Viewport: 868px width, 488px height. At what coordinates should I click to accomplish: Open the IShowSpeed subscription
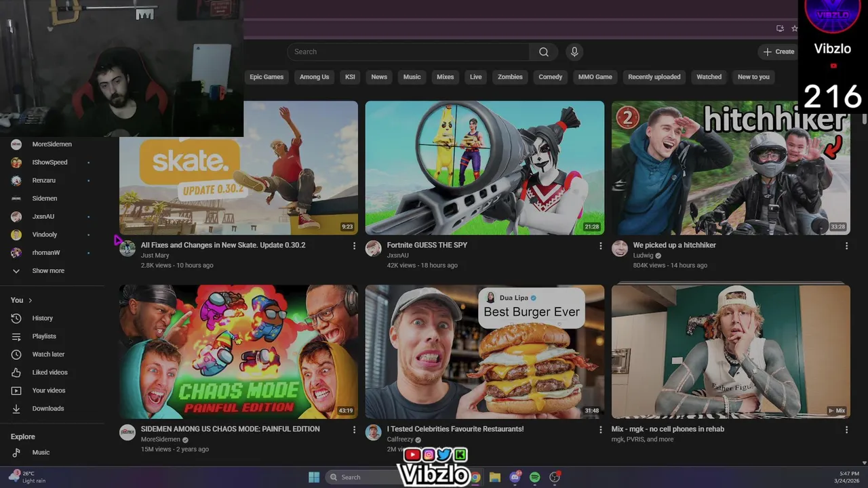50,162
